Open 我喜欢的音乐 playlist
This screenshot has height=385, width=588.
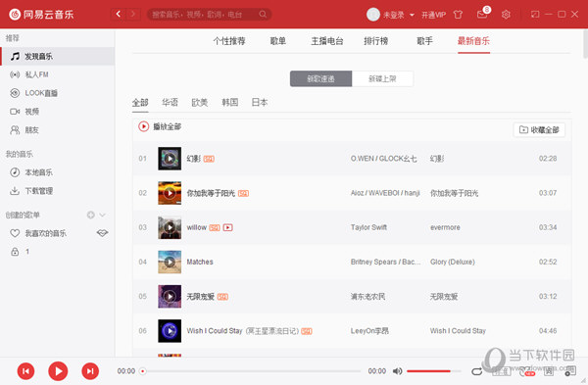[x=46, y=233]
